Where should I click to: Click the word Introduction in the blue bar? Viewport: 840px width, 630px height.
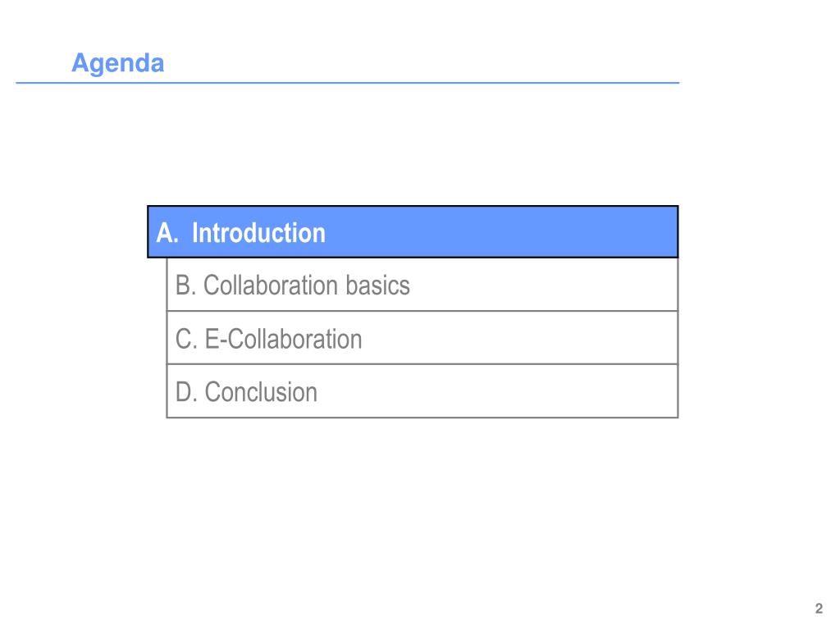[258, 233]
